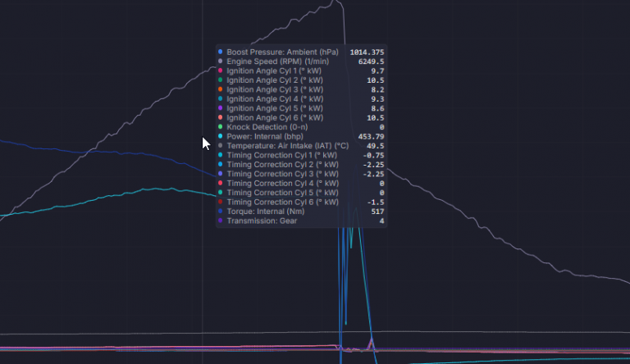This screenshot has height=364, width=630.
Task: Click the dark red dot beside Timing Correction Cyl 6
Action: tap(220, 202)
